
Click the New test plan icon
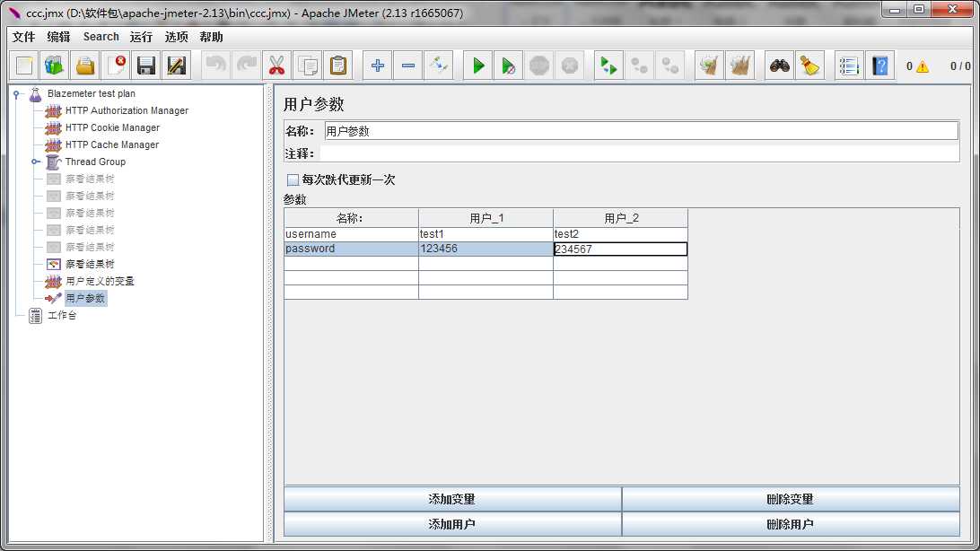[x=23, y=65]
